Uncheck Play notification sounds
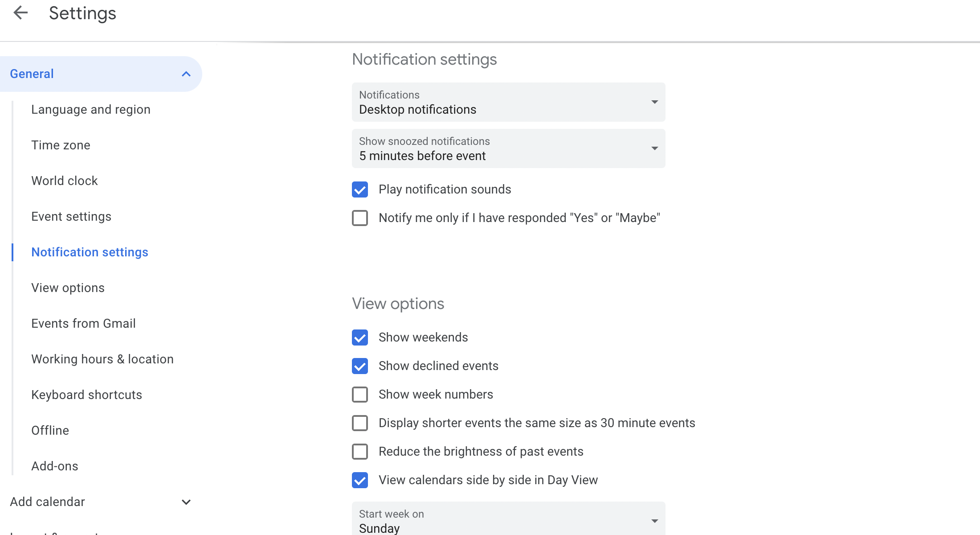 (360, 189)
